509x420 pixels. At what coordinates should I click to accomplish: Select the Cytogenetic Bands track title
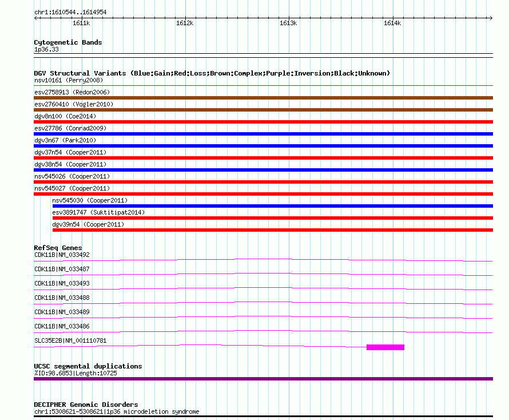68,42
